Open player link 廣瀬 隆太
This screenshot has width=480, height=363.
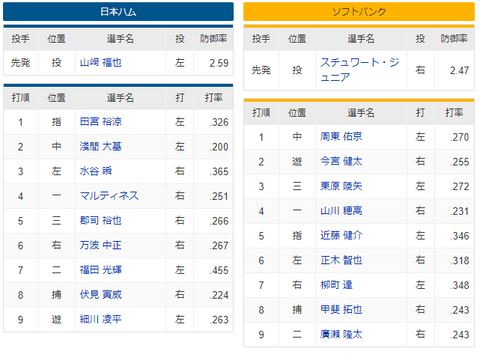click(341, 334)
